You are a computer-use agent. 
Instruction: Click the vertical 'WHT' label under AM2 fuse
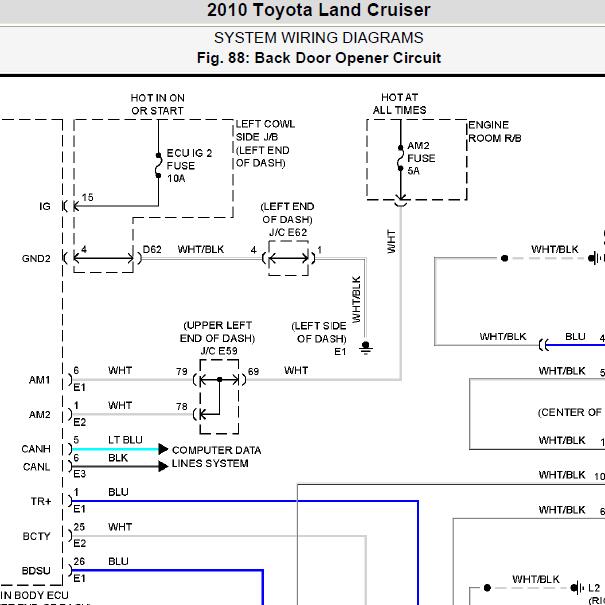tap(391, 242)
